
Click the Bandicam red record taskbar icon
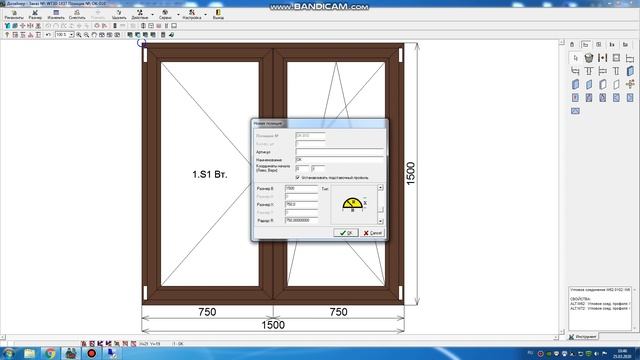(91, 353)
